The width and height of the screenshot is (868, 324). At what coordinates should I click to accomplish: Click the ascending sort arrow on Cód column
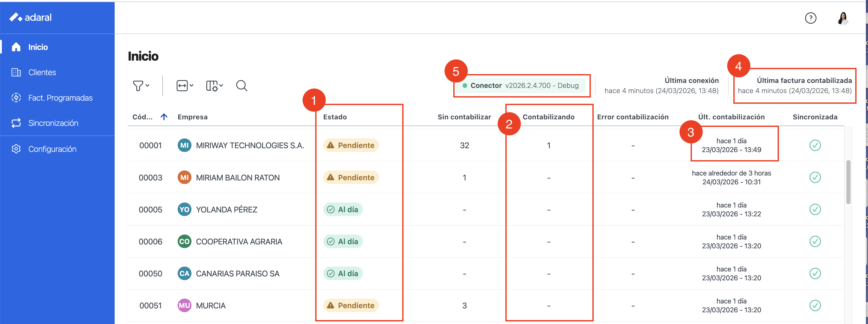pyautogui.click(x=164, y=117)
